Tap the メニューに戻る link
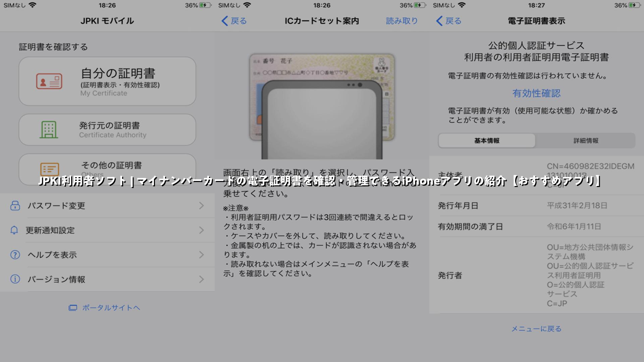 coord(536,329)
